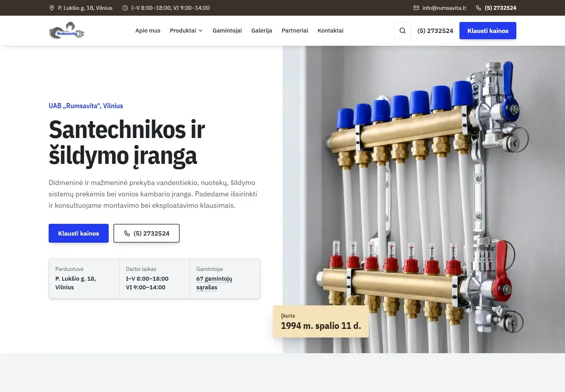
Task: Open the 67 gamintojų sąrašas link
Action: pos(214,283)
